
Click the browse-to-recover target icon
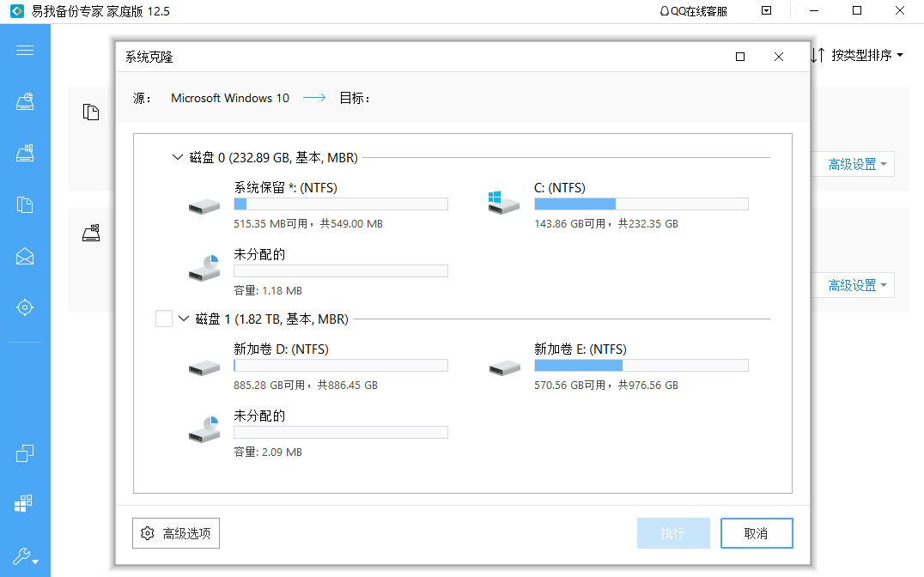click(25, 307)
